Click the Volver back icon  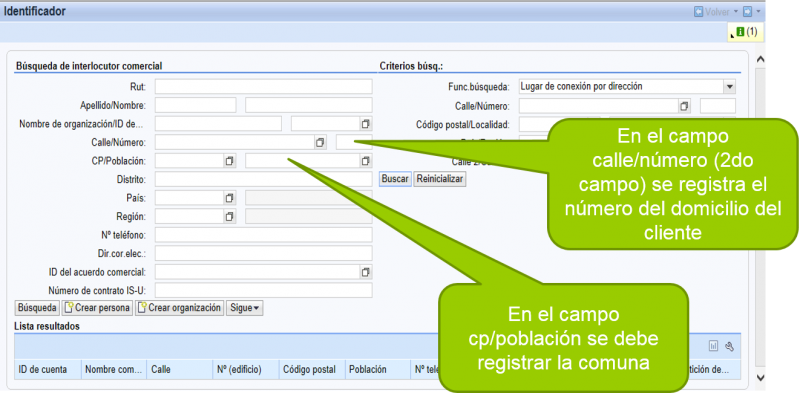698,12
